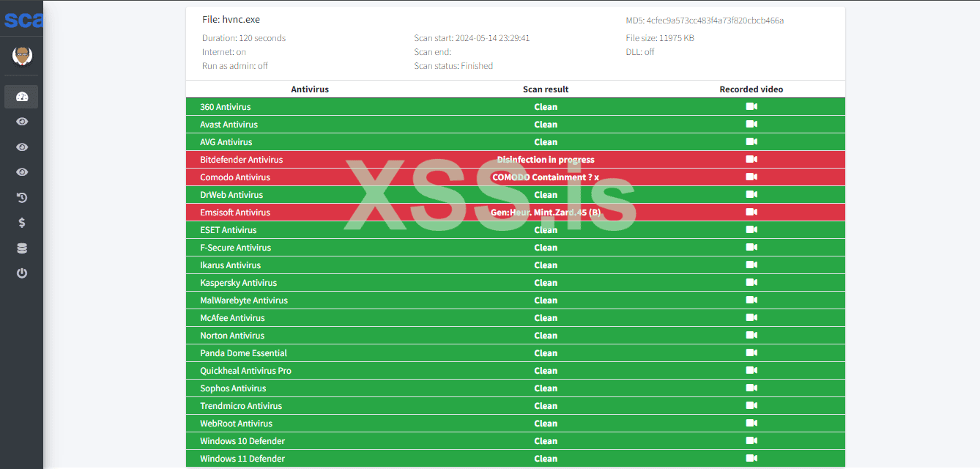Click the Quickheal Antivirus Pro row name
The height and width of the screenshot is (469, 980).
(x=245, y=371)
